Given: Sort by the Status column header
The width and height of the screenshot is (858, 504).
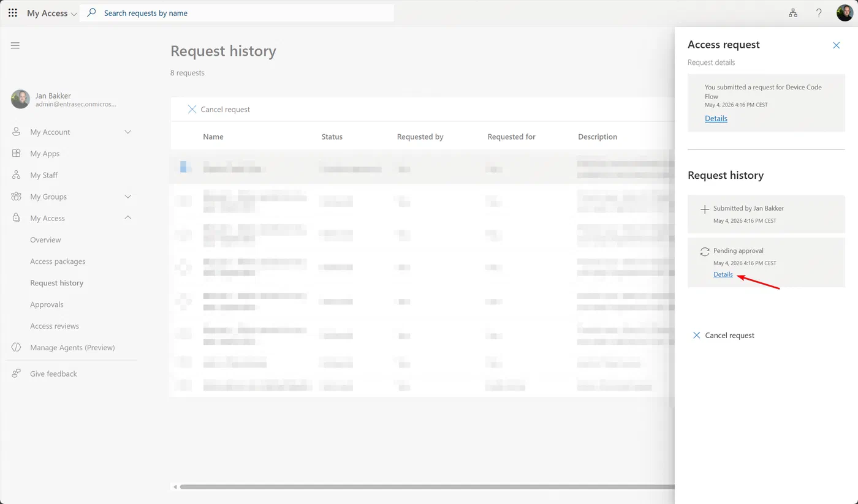Looking at the screenshot, I should (332, 137).
